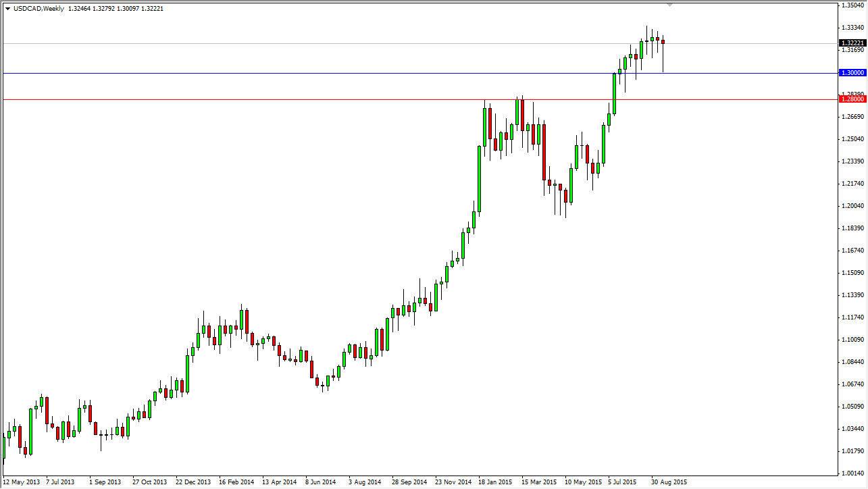Select the latest red candlestick on the chart
The width and height of the screenshot is (868, 489).
coord(663,42)
